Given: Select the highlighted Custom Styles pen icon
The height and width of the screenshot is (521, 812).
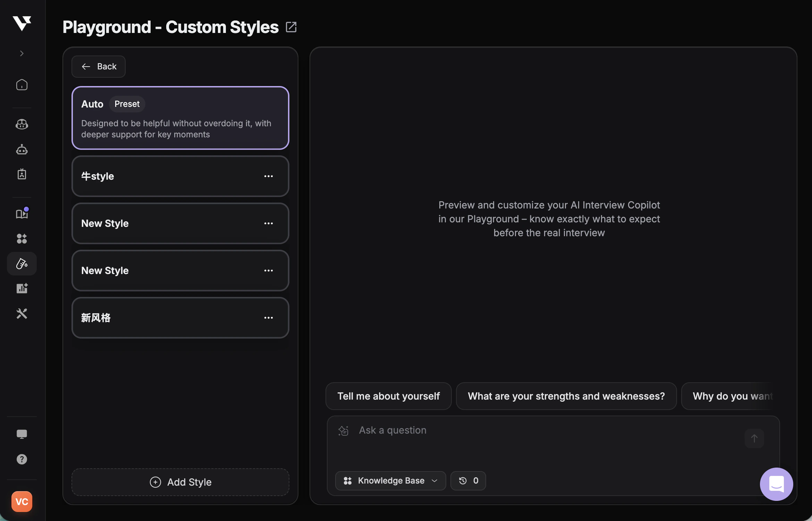Looking at the screenshot, I should pyautogui.click(x=22, y=264).
